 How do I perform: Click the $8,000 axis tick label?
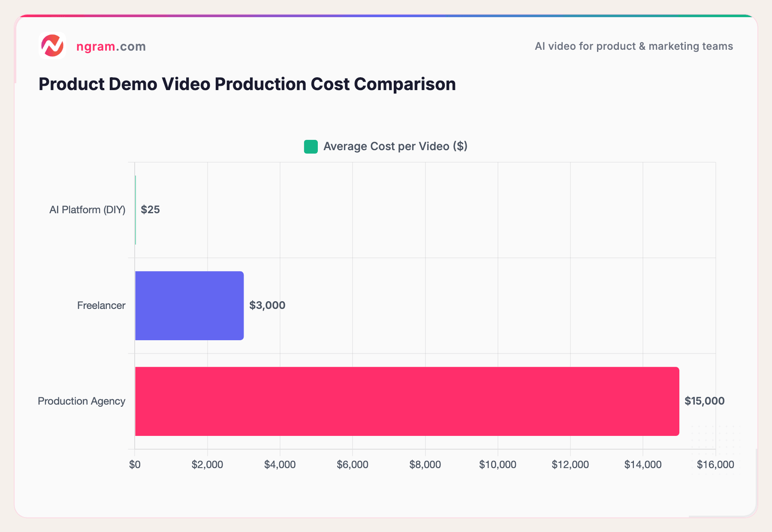pyautogui.click(x=425, y=464)
